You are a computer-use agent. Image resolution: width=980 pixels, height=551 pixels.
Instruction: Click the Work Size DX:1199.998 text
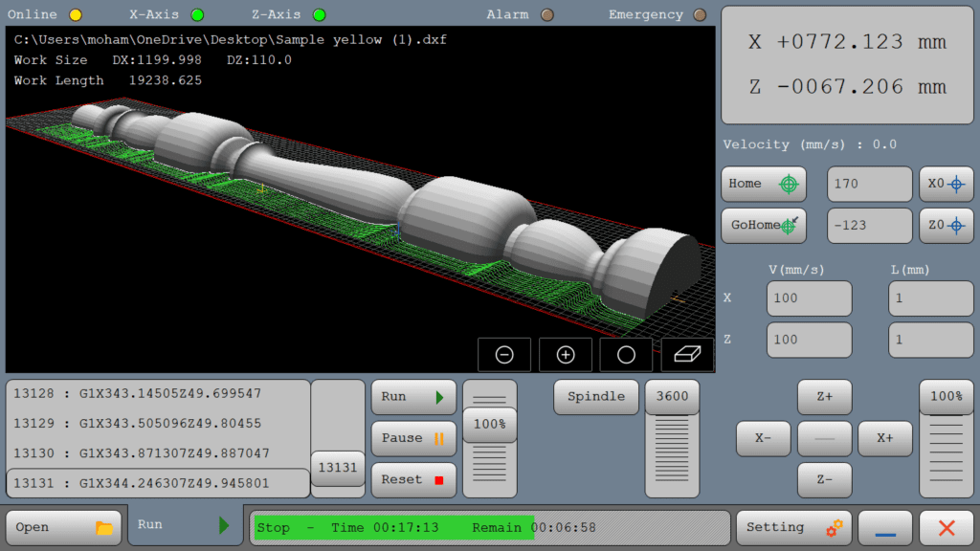tap(107, 60)
